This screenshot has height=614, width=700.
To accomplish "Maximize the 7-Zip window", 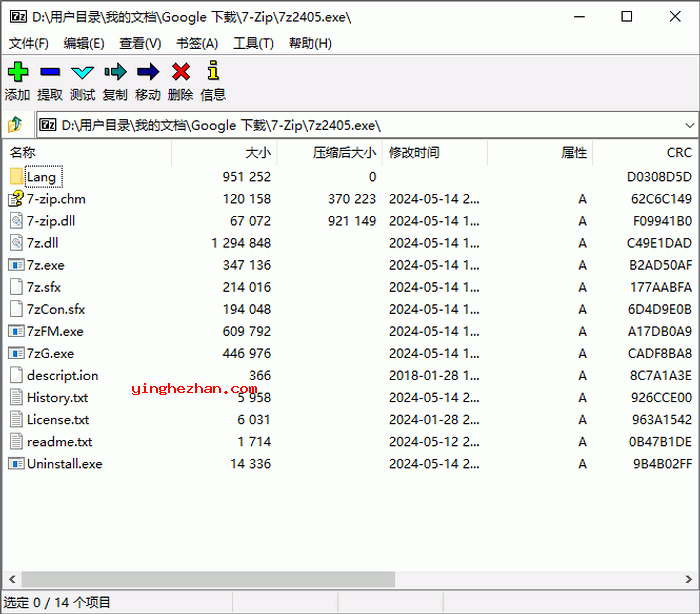I will coord(627,17).
